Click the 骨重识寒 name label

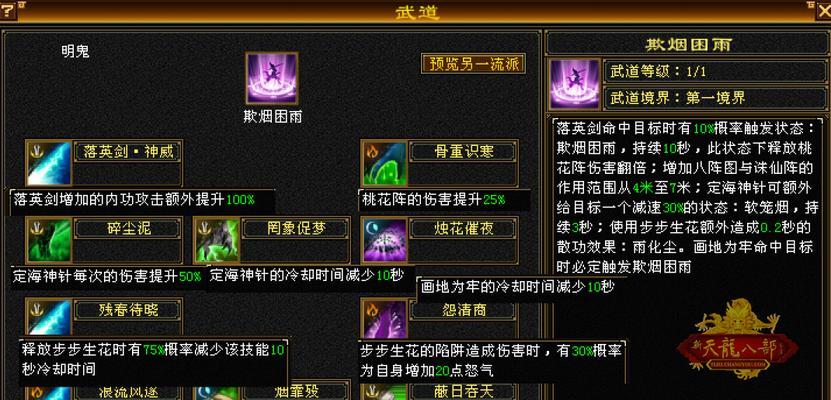coord(463,152)
